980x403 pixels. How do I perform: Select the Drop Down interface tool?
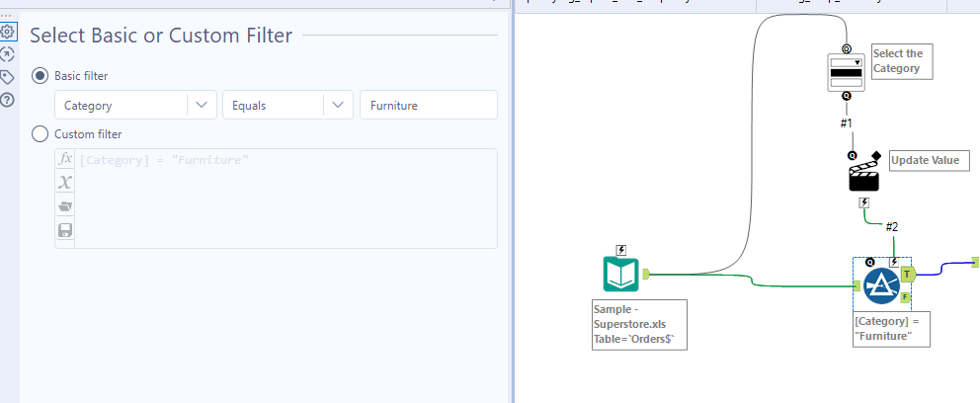pos(846,72)
